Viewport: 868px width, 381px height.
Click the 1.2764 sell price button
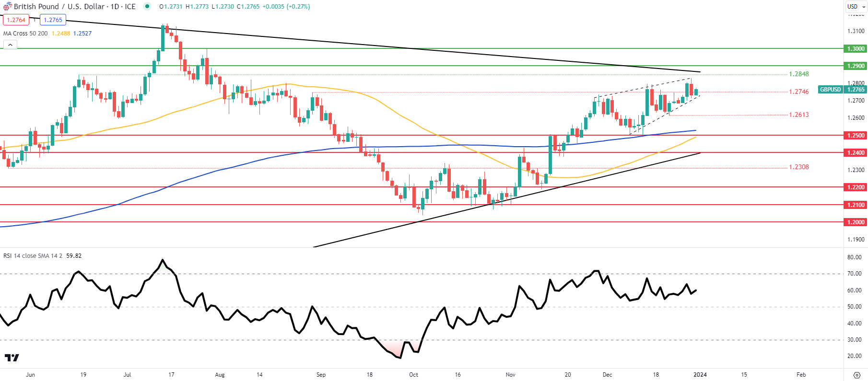click(x=16, y=20)
